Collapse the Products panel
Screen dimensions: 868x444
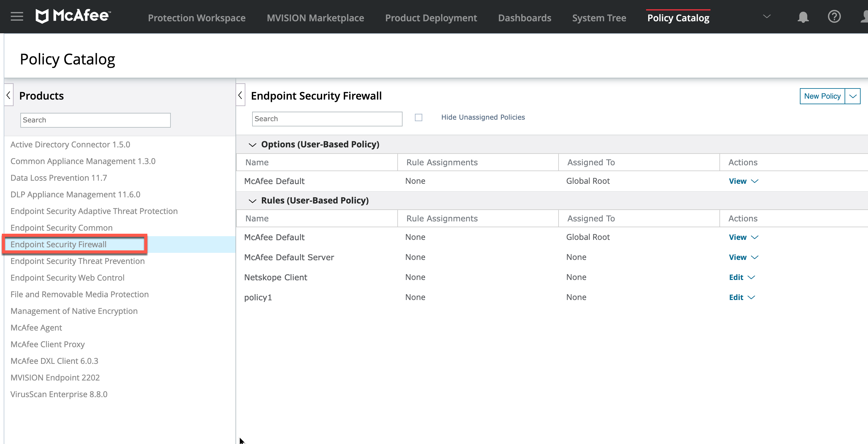coord(8,95)
